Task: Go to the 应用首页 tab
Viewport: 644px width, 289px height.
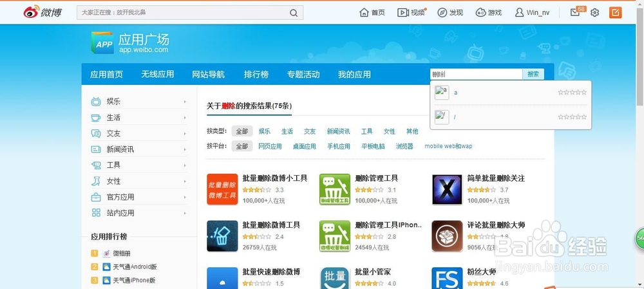Action: 106,74
